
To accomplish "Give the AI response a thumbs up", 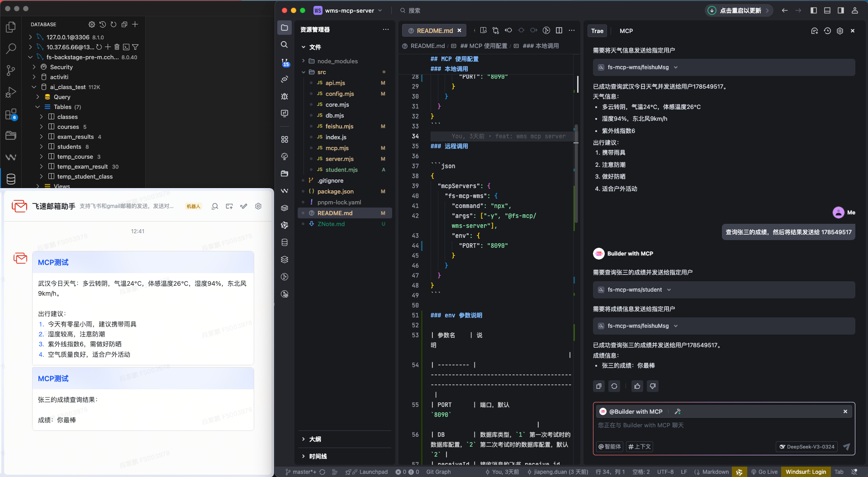I will coord(637,386).
